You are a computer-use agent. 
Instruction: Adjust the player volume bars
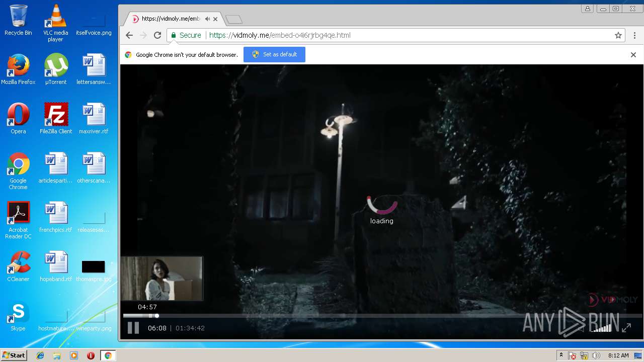(602, 328)
